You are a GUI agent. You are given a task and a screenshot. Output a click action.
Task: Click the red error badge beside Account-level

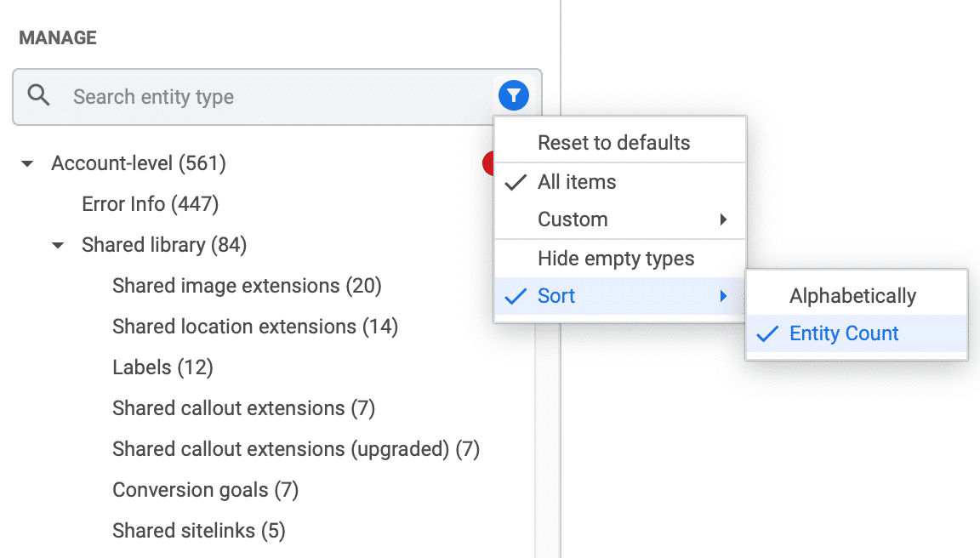point(491,163)
